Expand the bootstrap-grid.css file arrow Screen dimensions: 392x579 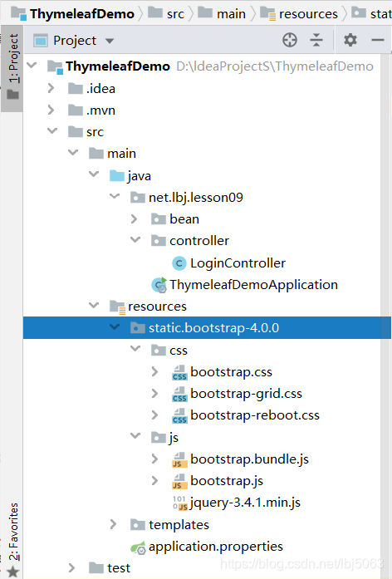[154, 393]
